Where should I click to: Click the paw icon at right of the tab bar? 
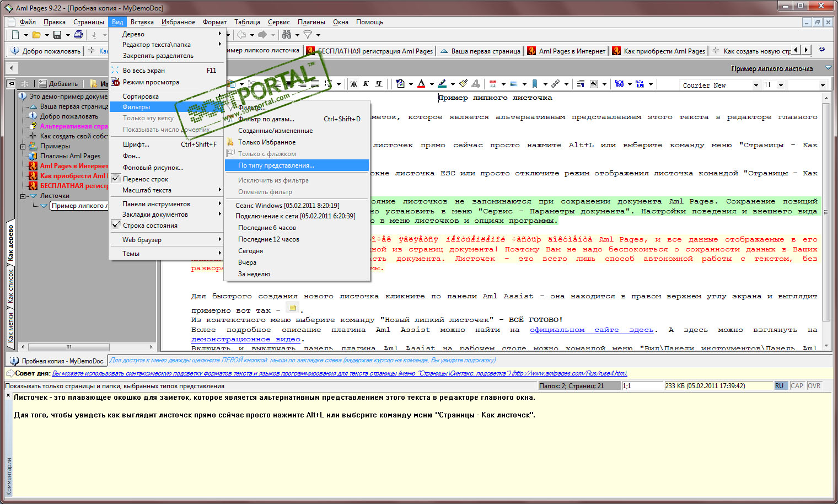tap(821, 50)
